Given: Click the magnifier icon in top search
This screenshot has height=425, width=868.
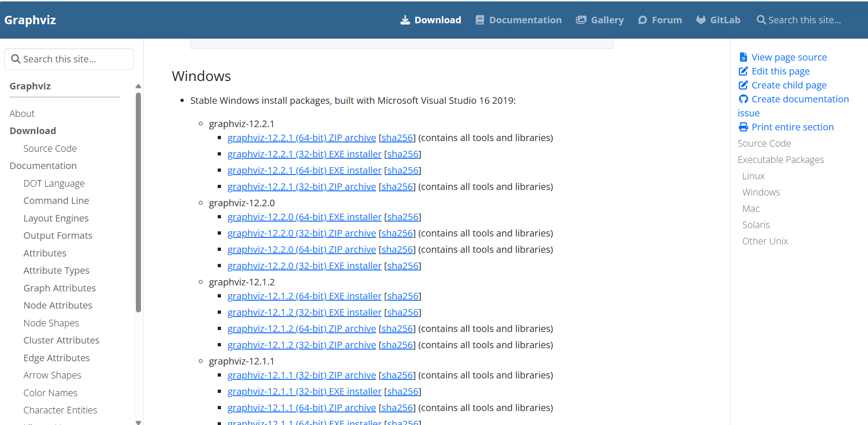Looking at the screenshot, I should (x=761, y=20).
